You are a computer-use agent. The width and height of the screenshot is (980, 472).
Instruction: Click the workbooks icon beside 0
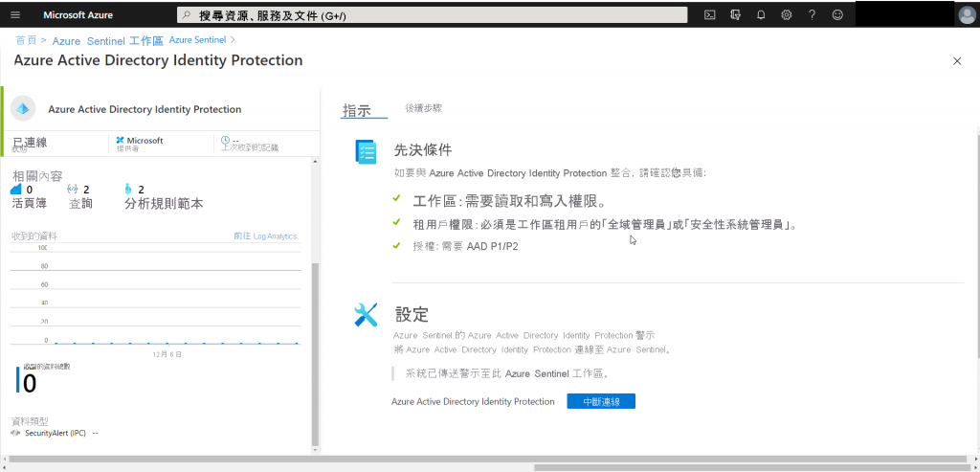pyautogui.click(x=17, y=189)
